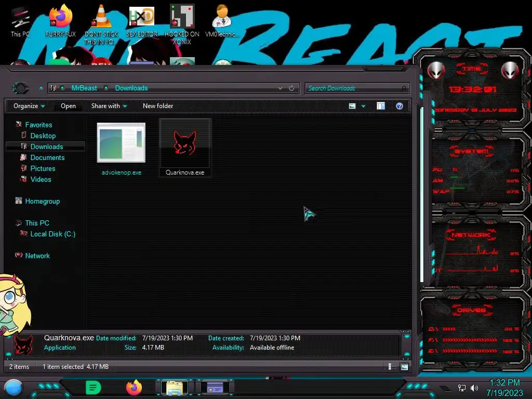
Task: Click the DRIVES widget header
Action: [471, 310]
